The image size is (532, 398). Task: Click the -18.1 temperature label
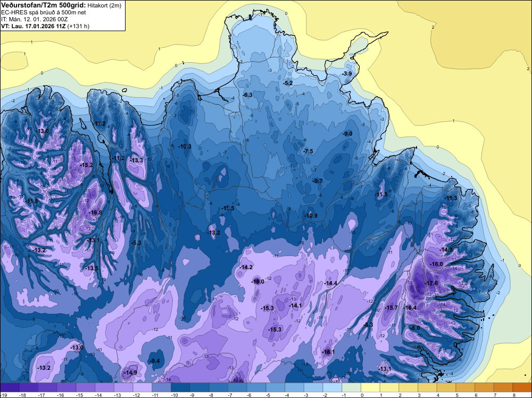[328, 352]
